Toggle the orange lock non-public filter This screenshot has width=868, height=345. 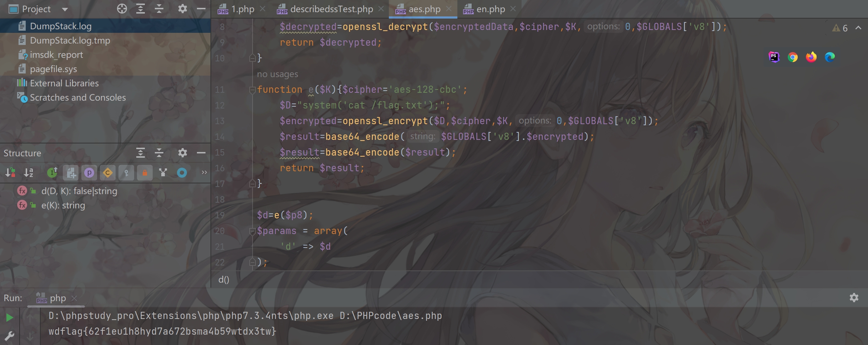click(145, 173)
